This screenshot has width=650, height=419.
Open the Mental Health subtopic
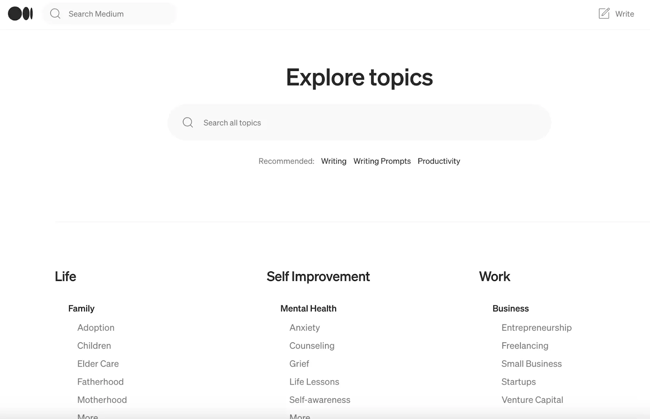[x=308, y=309]
